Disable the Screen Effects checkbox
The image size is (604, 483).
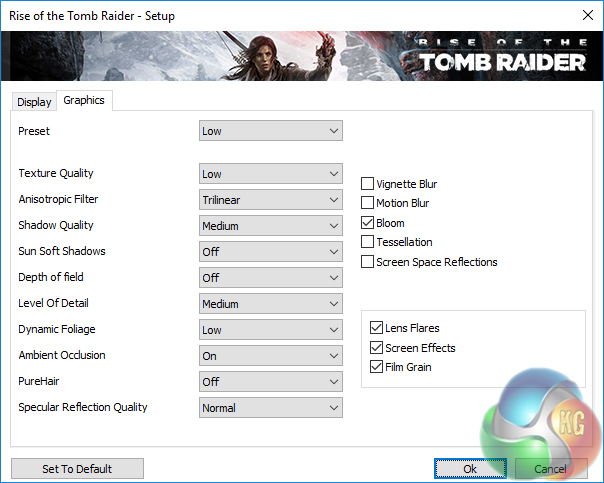376,347
